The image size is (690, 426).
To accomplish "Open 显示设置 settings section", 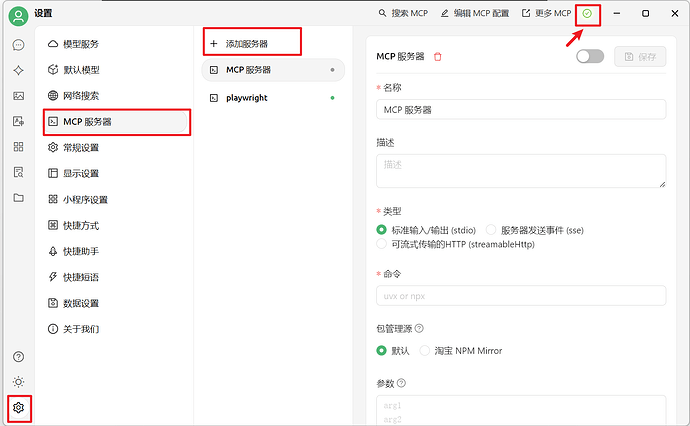I will (x=117, y=173).
